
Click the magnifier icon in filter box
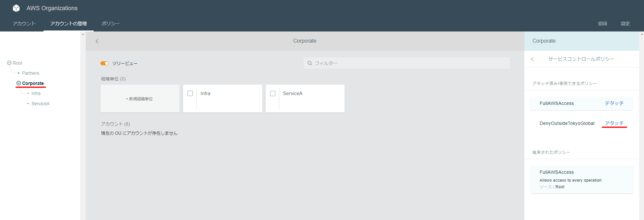310,63
